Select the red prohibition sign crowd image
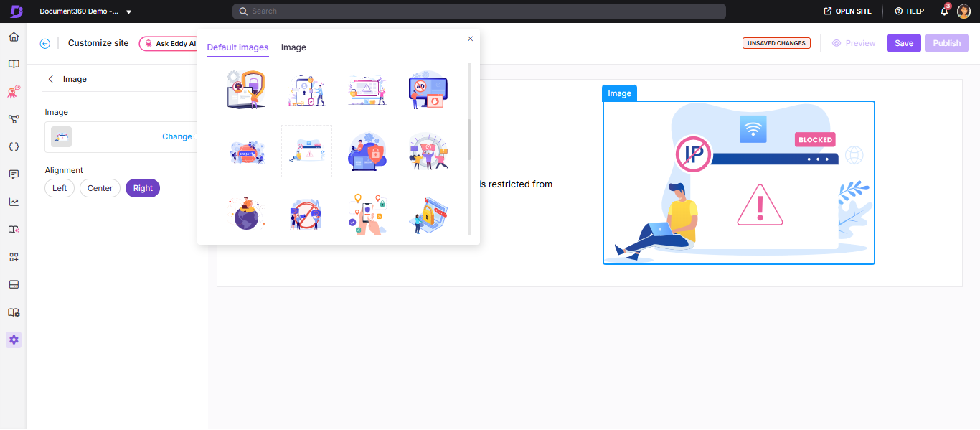Image resolution: width=980 pixels, height=430 pixels. [307, 213]
